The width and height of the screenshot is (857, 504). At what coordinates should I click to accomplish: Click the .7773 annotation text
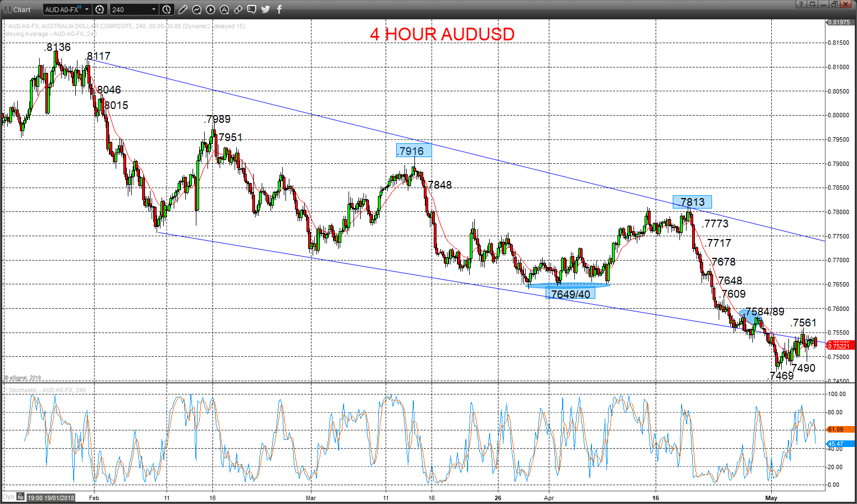(x=715, y=224)
